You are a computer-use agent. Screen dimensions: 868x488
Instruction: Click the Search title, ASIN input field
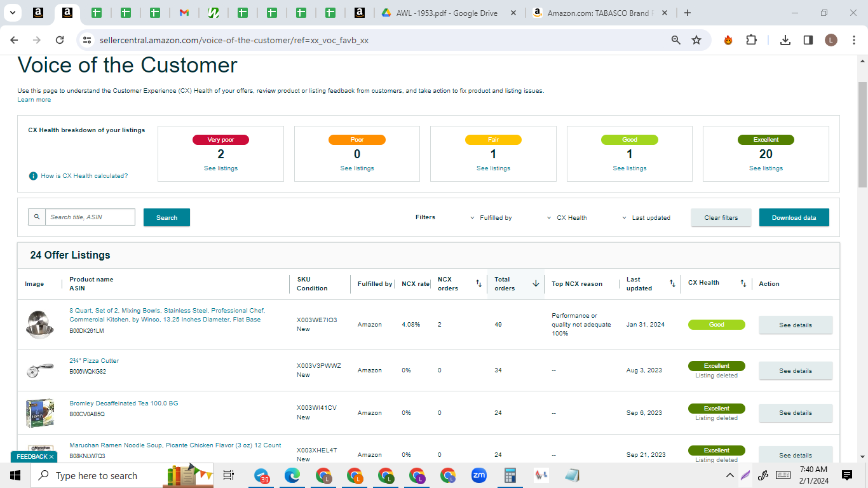click(90, 217)
